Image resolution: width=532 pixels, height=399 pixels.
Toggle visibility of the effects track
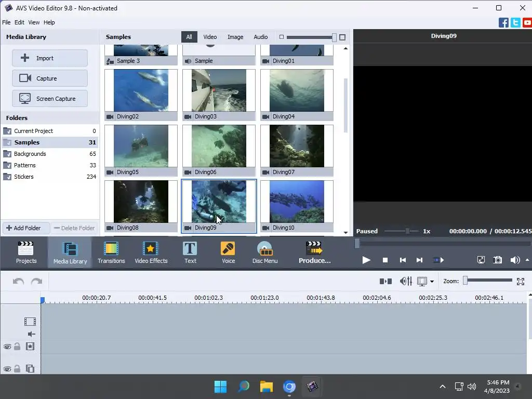7,347
